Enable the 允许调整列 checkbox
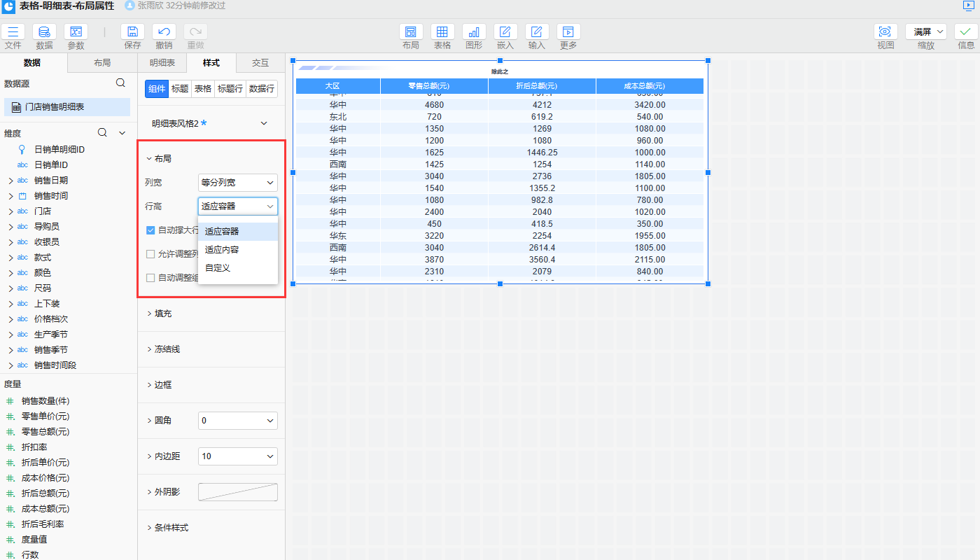 click(x=150, y=254)
